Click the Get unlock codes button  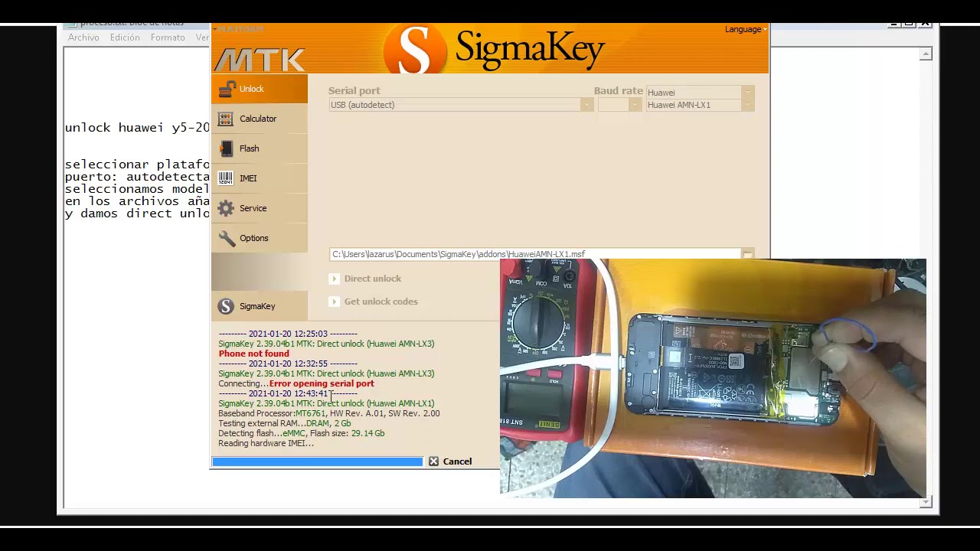click(x=381, y=302)
